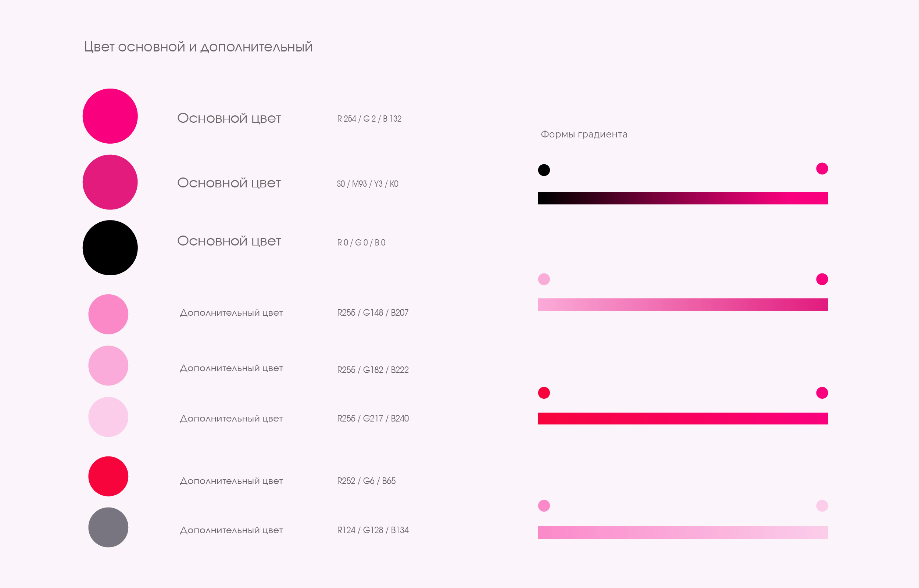Select the gray R124 G128 B134 swatch circle
The height and width of the screenshot is (588, 919).
click(x=108, y=527)
